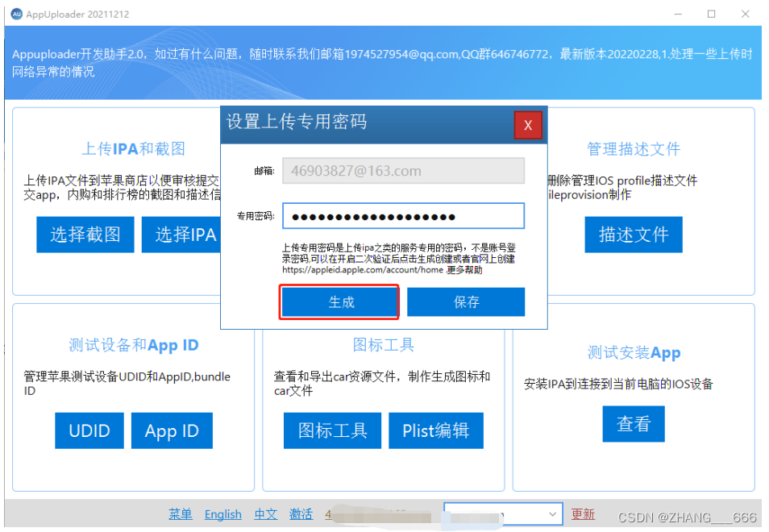Screen dimensions: 769x532
Task: Click the 邮箱 email field
Action: pyautogui.click(x=403, y=171)
